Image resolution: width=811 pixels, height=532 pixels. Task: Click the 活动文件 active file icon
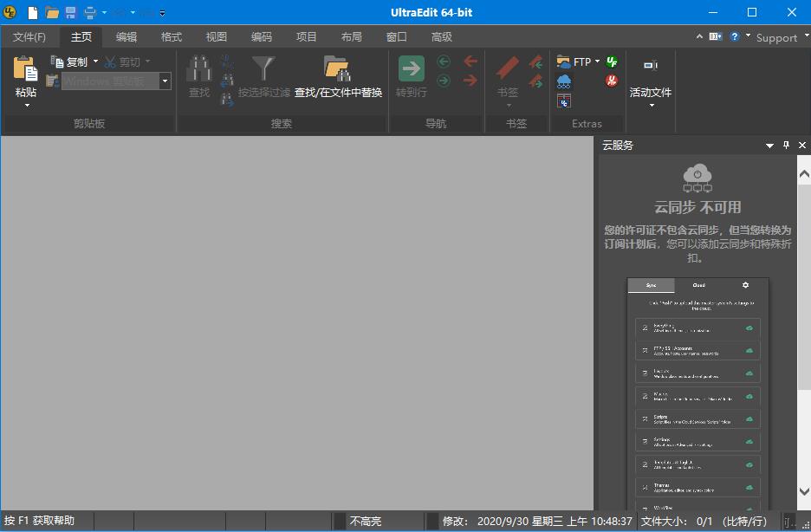[651, 66]
